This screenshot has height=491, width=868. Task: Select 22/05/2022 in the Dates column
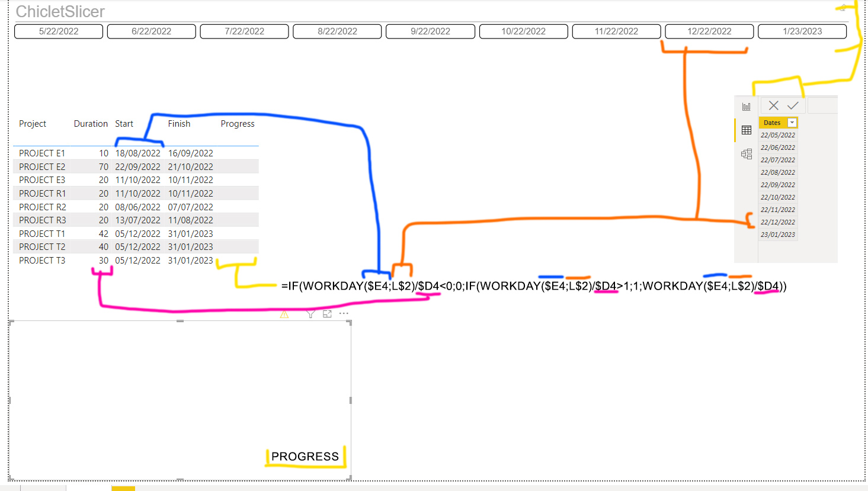(778, 135)
